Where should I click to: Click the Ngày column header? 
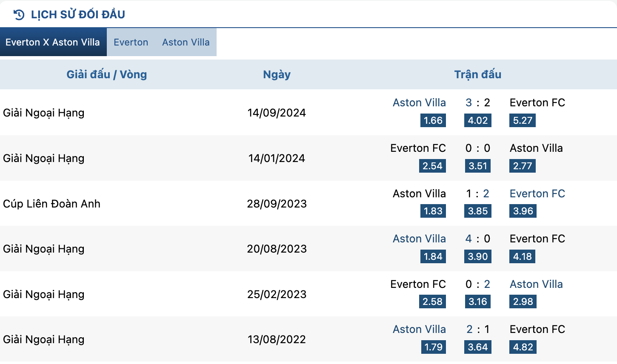277,75
